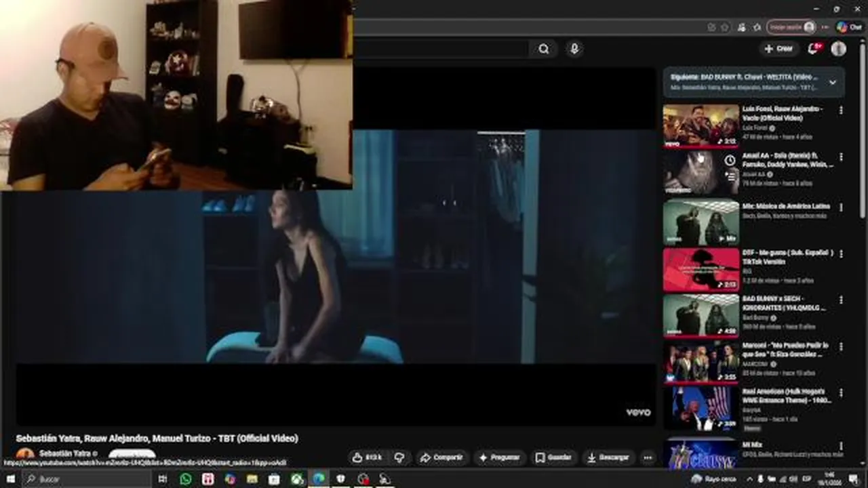The width and height of the screenshot is (868, 488).
Task: Open the YouTube account avatar menu
Action: point(839,49)
